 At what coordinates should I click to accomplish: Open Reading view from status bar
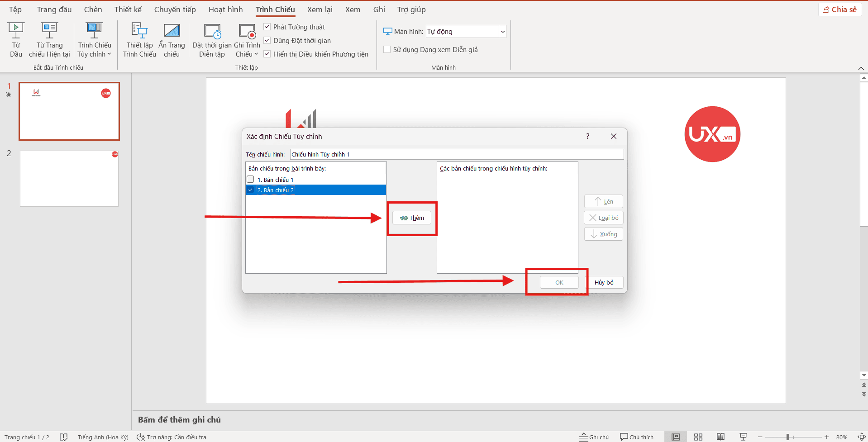[x=720, y=437]
